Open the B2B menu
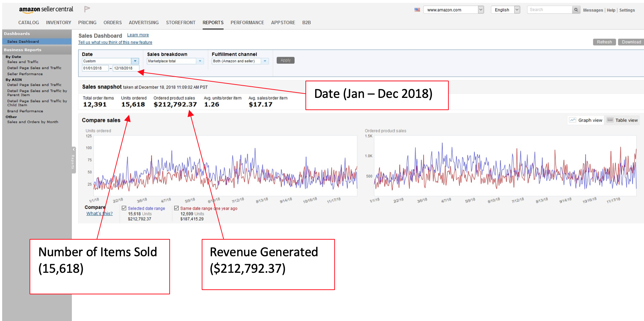Screen dimensions: 644x321 tap(307, 22)
